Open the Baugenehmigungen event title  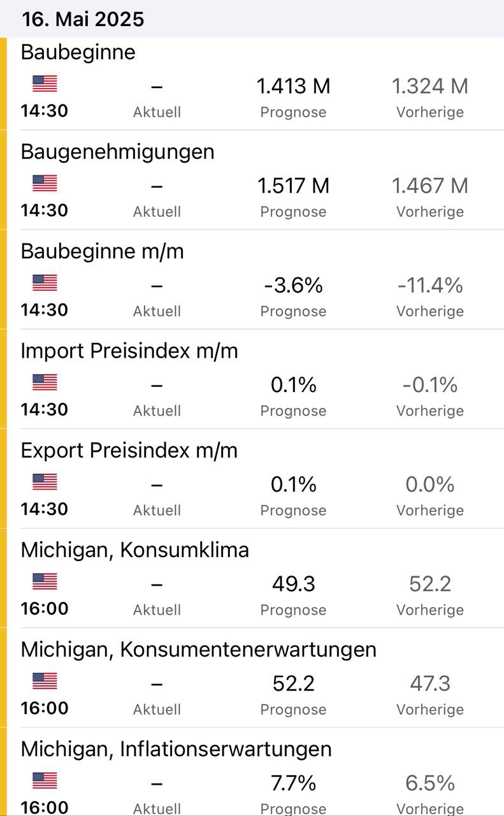pyautogui.click(x=117, y=152)
